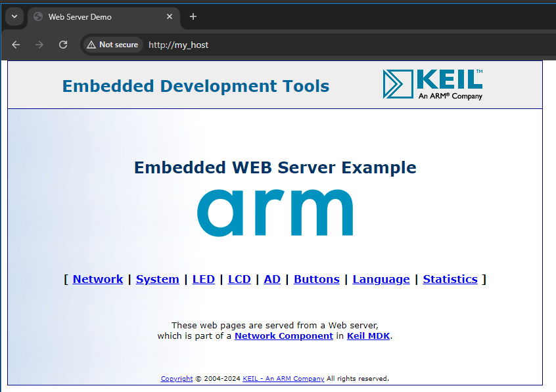The image size is (556, 392).
Task: Follow the Network Component link
Action: 284,336
